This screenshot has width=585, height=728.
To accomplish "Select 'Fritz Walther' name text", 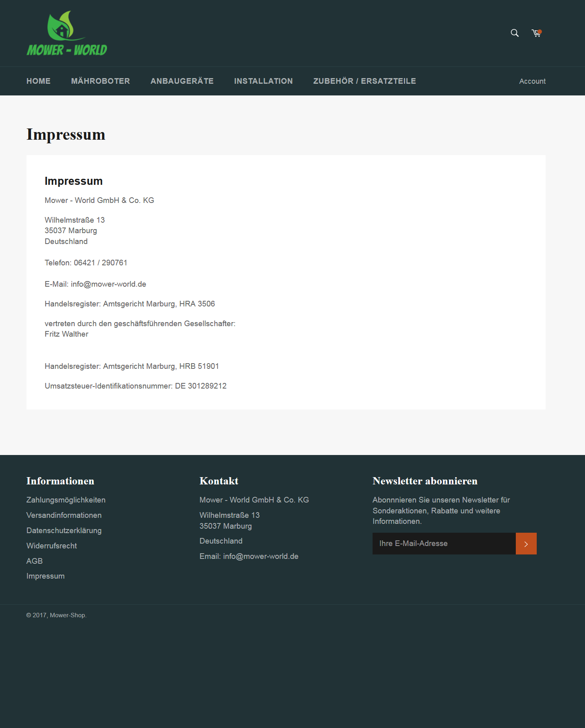I will 66,334.
